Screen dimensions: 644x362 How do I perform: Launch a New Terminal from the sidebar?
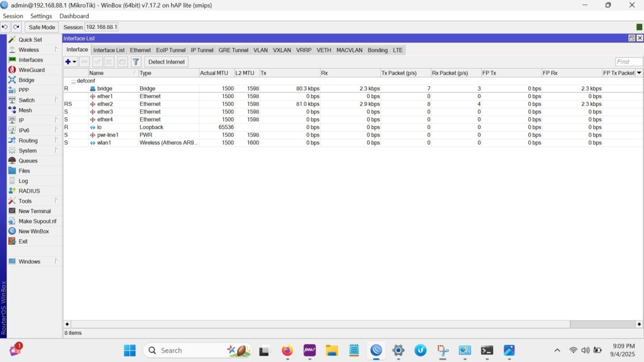click(35, 211)
